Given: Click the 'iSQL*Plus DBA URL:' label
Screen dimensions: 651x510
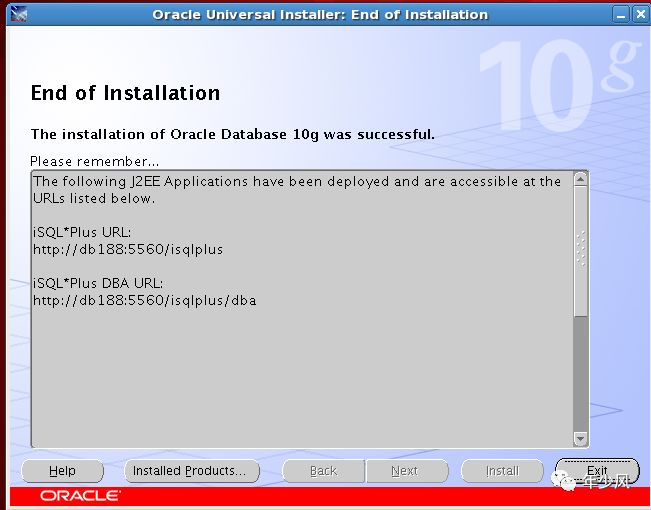Looking at the screenshot, I should (98, 283).
